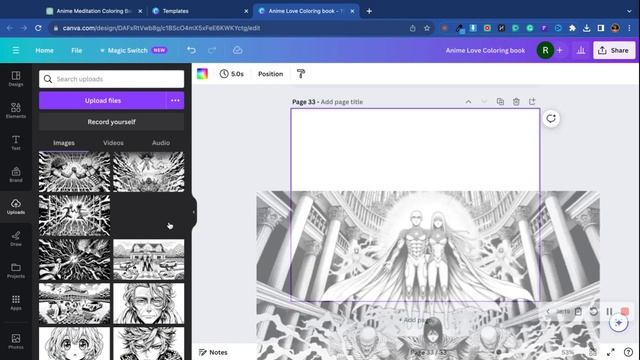Image resolution: width=640 pixels, height=360 pixels.
Task: Select the wavy-haired man face thumbnail
Action: 149,303
